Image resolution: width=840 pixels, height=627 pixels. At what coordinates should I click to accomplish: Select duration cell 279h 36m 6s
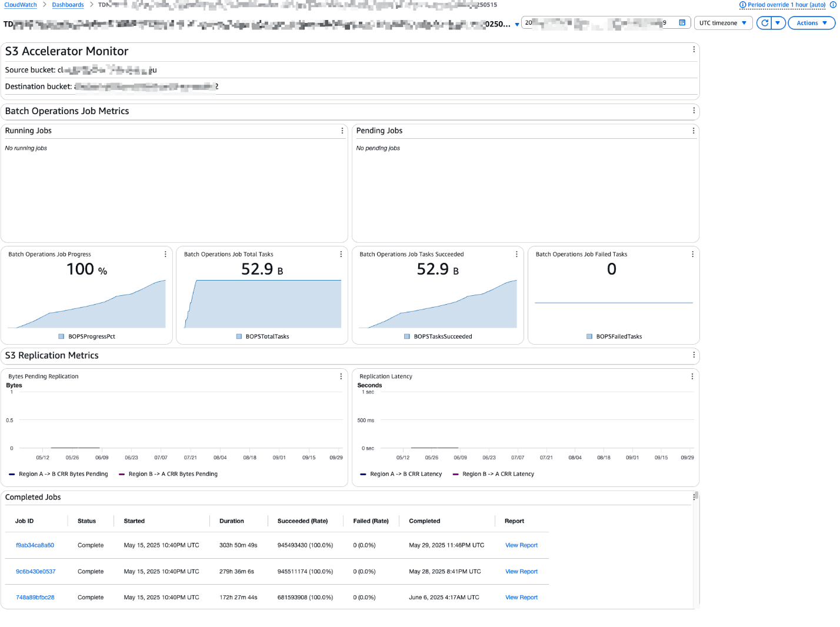[236, 572]
